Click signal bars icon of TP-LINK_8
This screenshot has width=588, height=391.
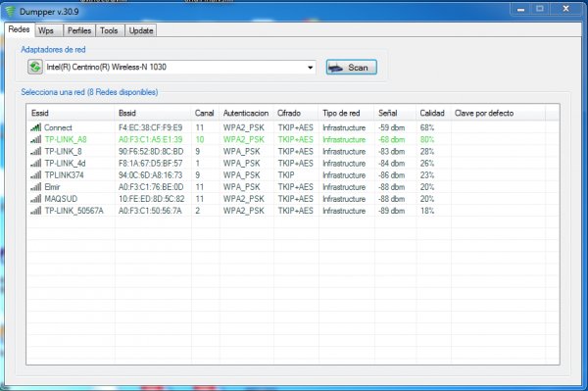[x=35, y=152]
